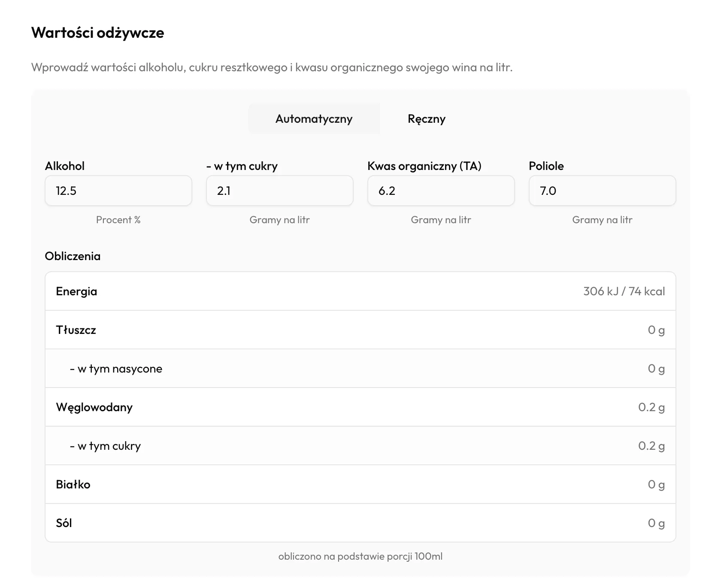Select the Białko row label
Image resolution: width=721 pixels, height=588 pixels.
click(73, 485)
